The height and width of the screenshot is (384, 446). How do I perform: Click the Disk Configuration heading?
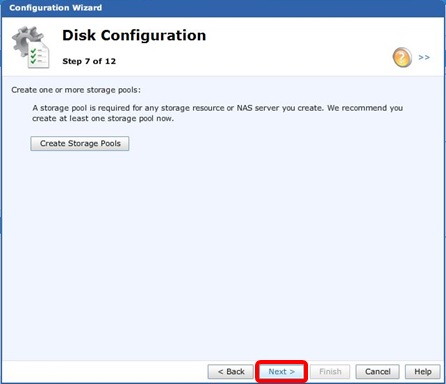(x=134, y=35)
